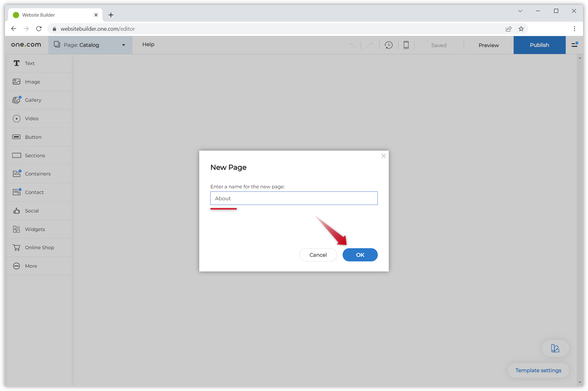Viewport: 588px width, 391px height.
Task: Cancel the New Page dialog
Action: click(x=318, y=255)
